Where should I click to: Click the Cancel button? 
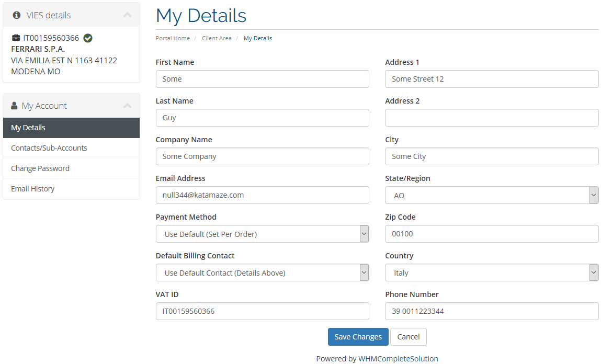[408, 337]
